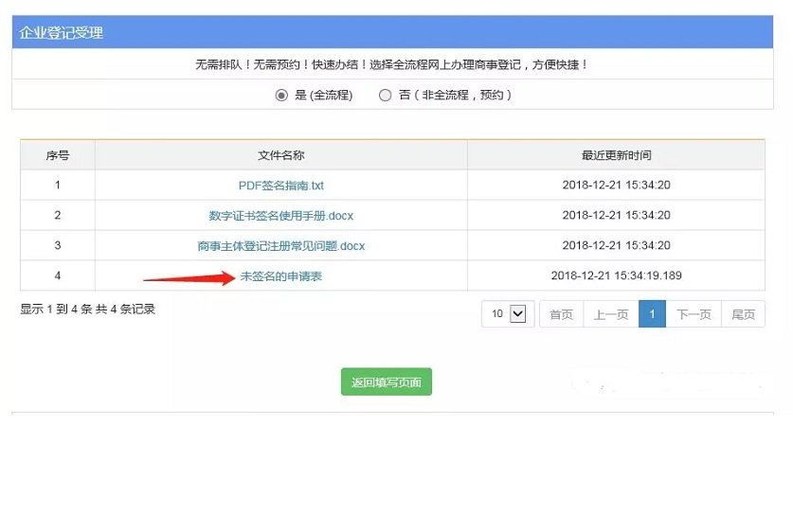This screenshot has width=793, height=532.
Task: Click the row number 3 cell
Action: click(x=58, y=245)
